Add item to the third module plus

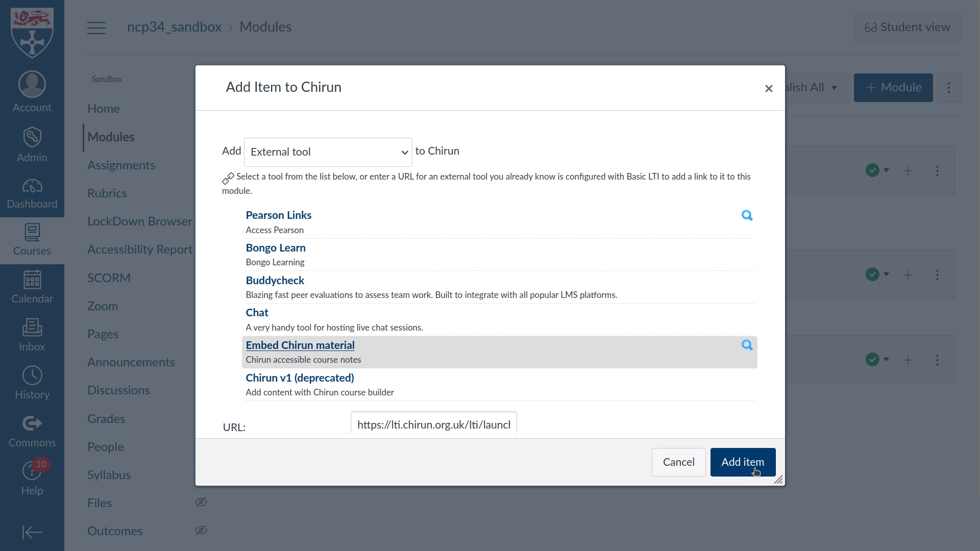[908, 360]
